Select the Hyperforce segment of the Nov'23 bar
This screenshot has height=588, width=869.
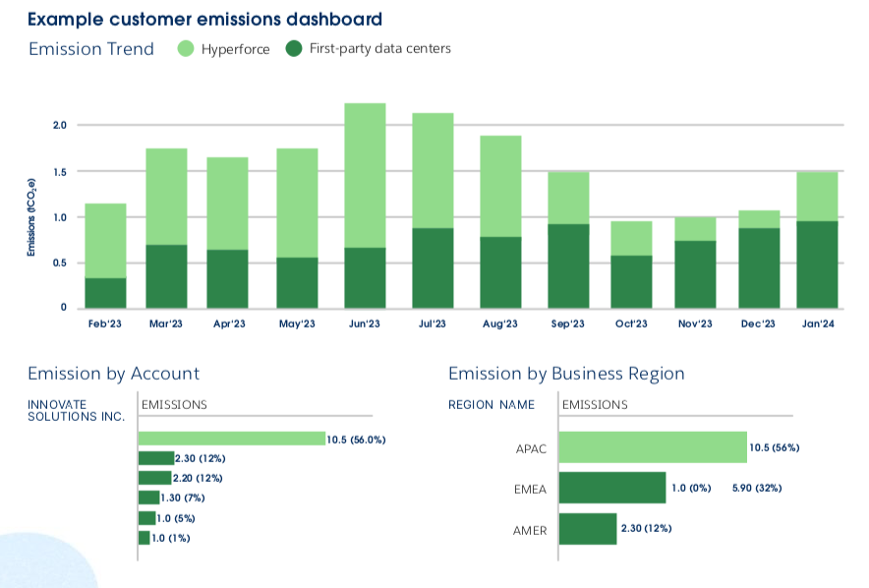tap(695, 229)
